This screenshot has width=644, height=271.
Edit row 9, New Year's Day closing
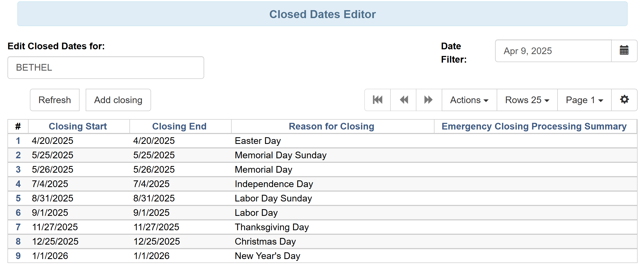[x=18, y=256]
